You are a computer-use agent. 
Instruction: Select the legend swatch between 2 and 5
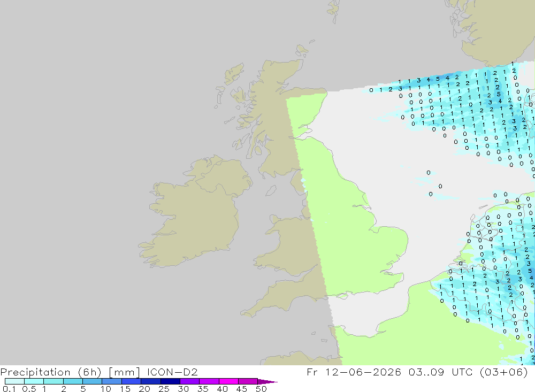point(73,381)
